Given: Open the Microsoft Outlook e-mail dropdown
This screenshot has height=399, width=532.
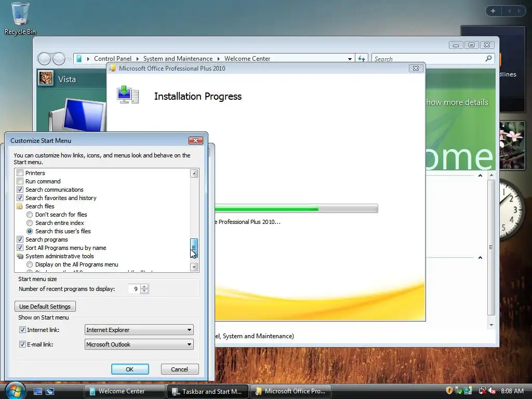Looking at the screenshot, I should pos(139,344).
